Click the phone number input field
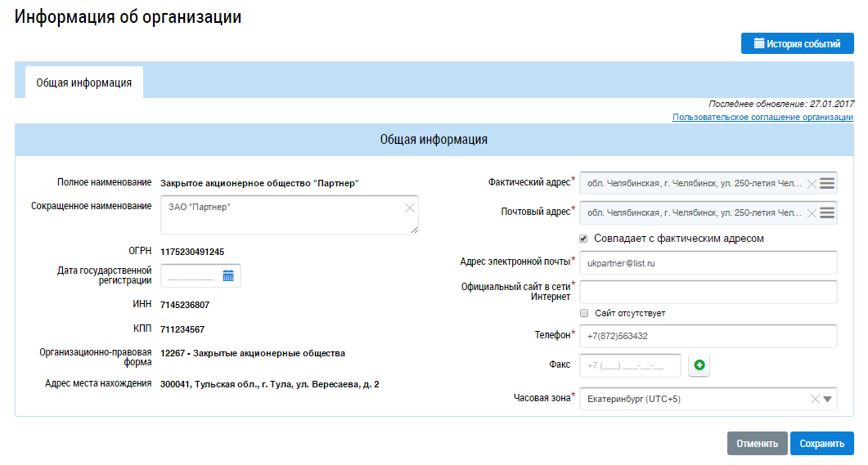Viewport: 868px width, 465px height. click(708, 336)
